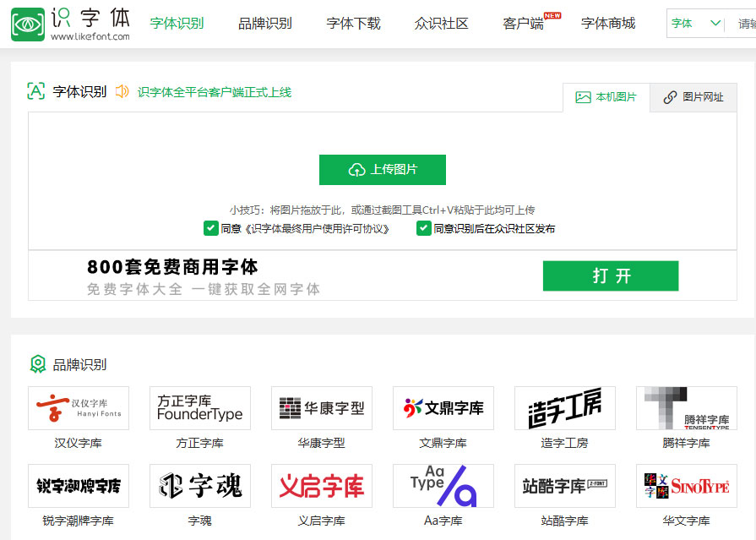Open the 造字工房 brand logo

(x=565, y=408)
